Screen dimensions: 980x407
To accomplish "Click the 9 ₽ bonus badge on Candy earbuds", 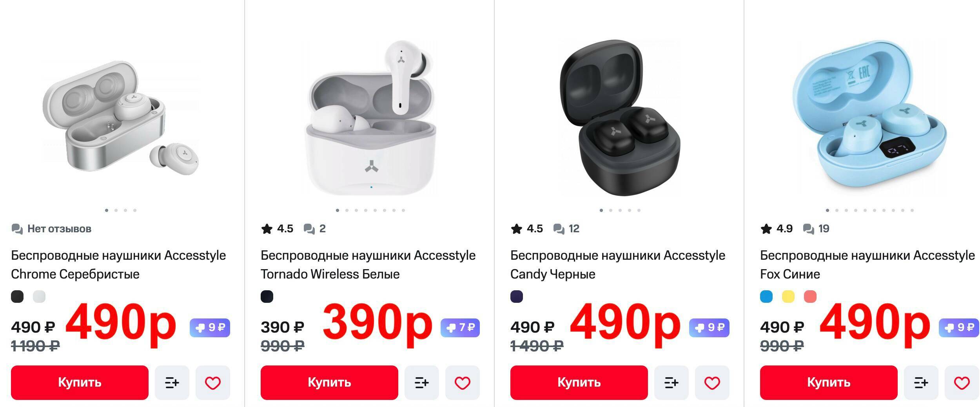I will pyautogui.click(x=709, y=327).
